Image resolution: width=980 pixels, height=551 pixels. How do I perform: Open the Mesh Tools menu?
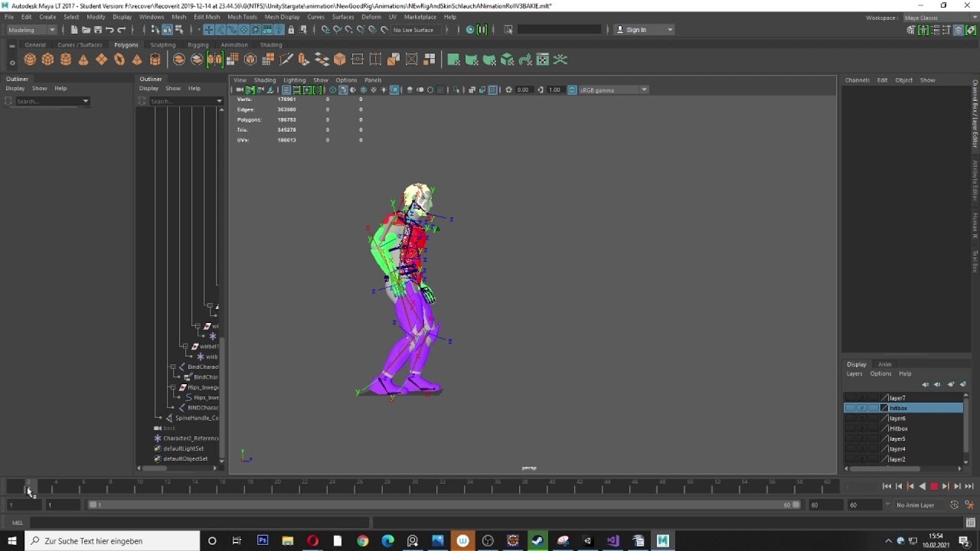pos(242,16)
